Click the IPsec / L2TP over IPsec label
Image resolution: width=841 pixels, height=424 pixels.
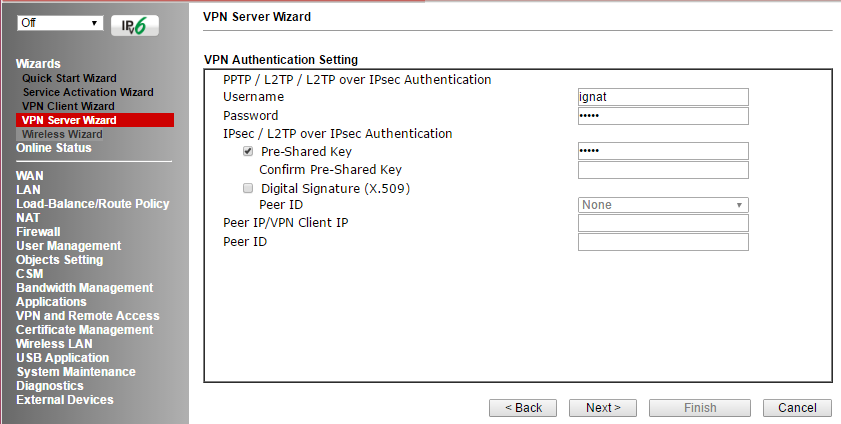(x=338, y=133)
